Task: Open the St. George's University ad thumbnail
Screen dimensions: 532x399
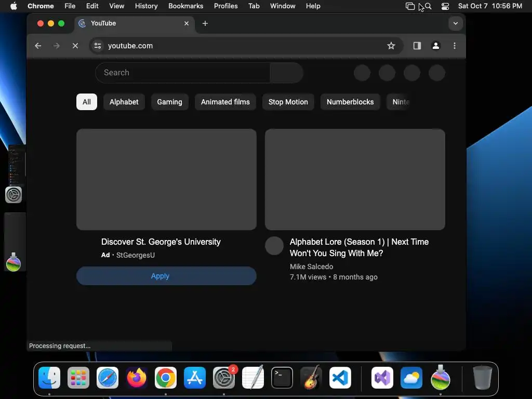Action: pos(166,179)
